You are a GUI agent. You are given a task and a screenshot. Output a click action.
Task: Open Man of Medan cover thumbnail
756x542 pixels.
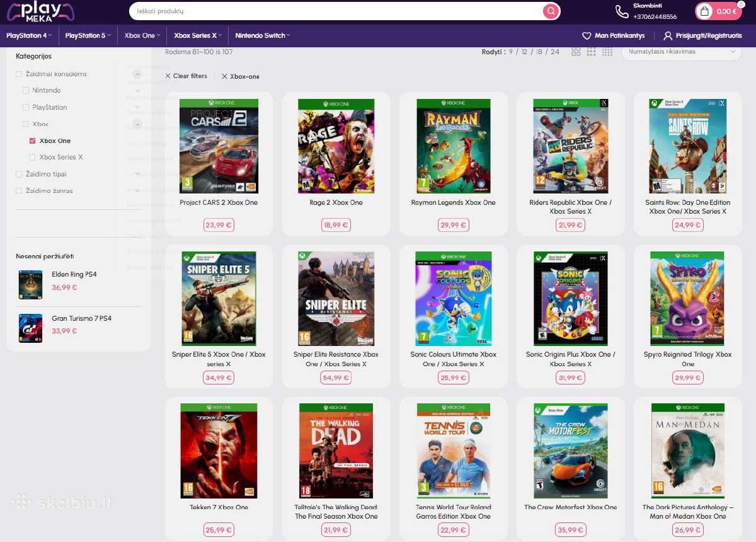688,451
